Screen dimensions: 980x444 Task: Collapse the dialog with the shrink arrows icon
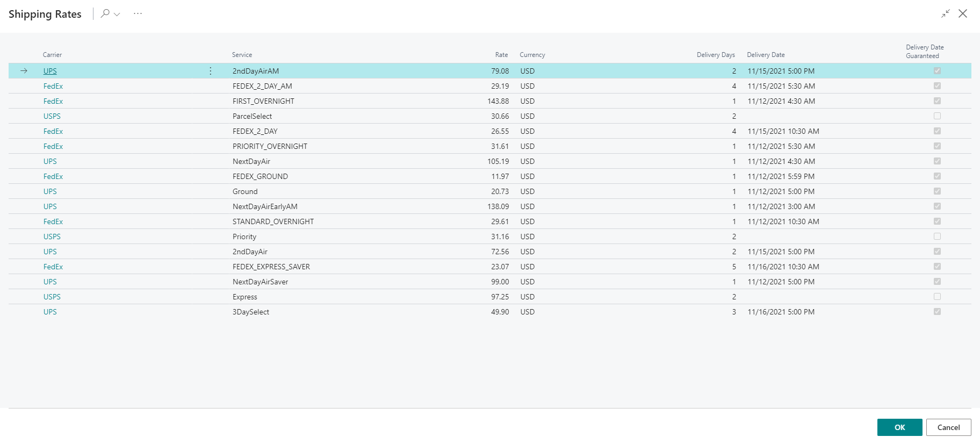pos(946,13)
